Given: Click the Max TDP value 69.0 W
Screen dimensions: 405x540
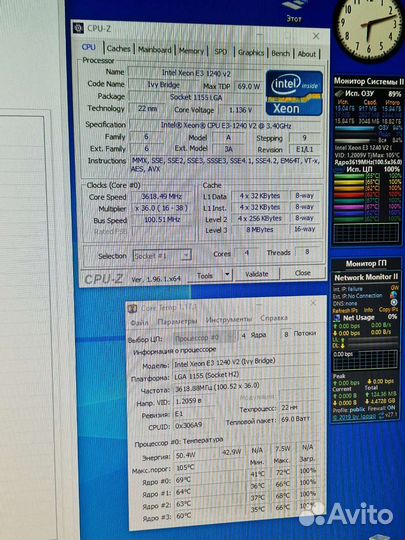Looking at the screenshot, I should tap(248, 86).
